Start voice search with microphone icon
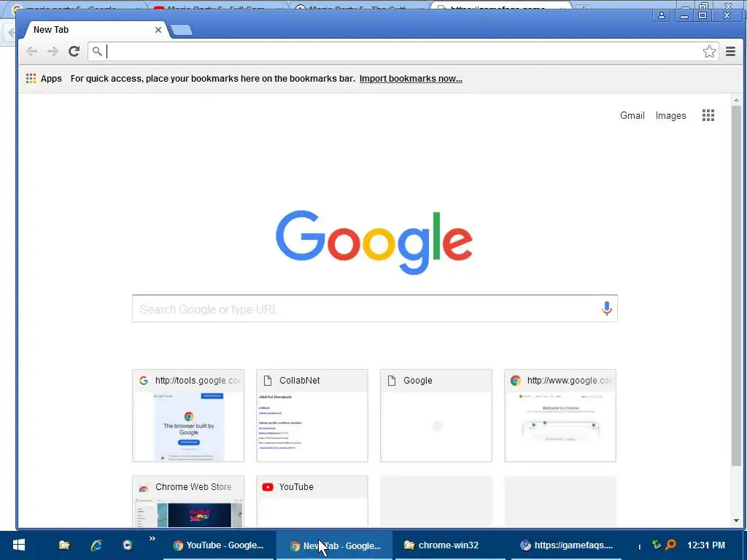The width and height of the screenshot is (747, 560). tap(606, 308)
